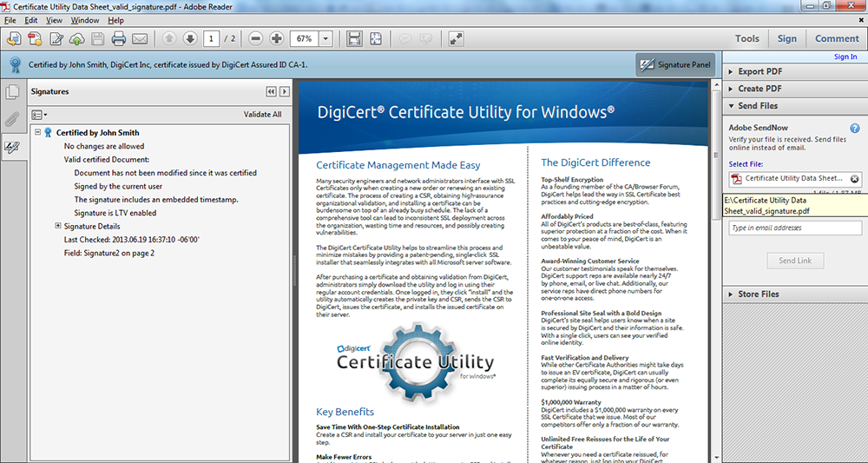This screenshot has height=463, width=868.
Task: Click 'Field: Signature2 on page 2' row
Action: pyautogui.click(x=109, y=253)
